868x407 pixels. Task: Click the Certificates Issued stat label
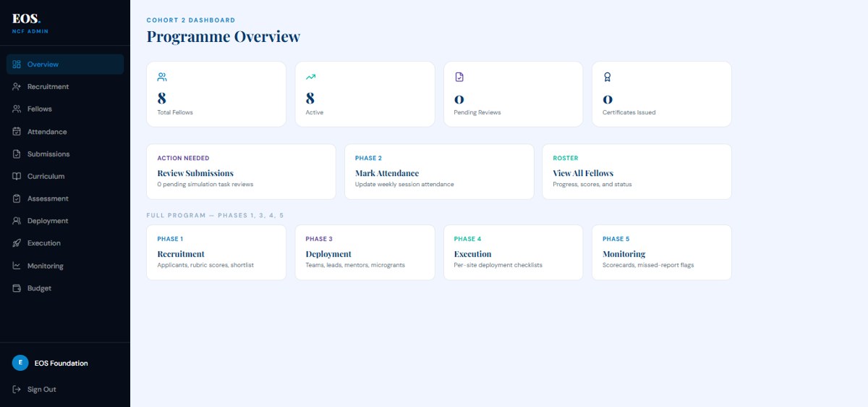tap(629, 113)
